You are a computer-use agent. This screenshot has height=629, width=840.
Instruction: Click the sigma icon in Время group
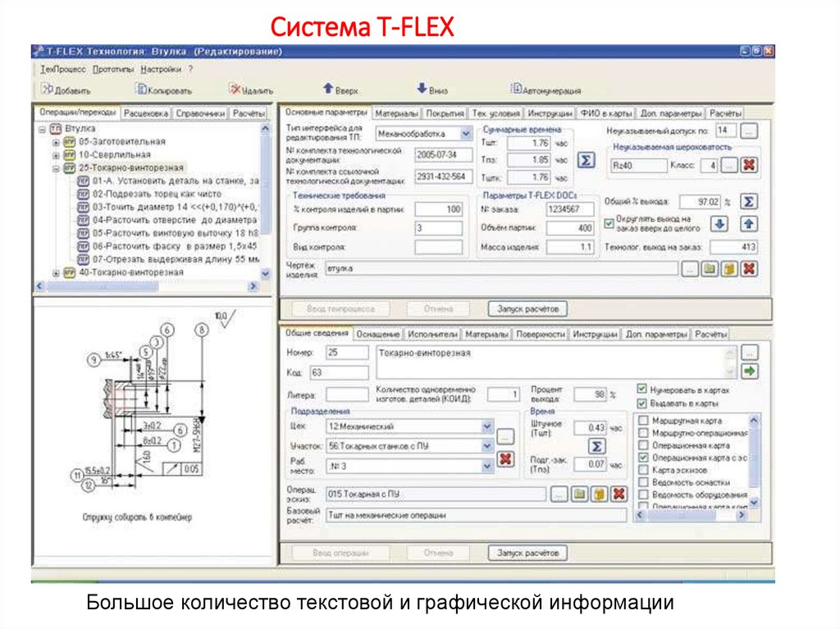click(x=597, y=446)
